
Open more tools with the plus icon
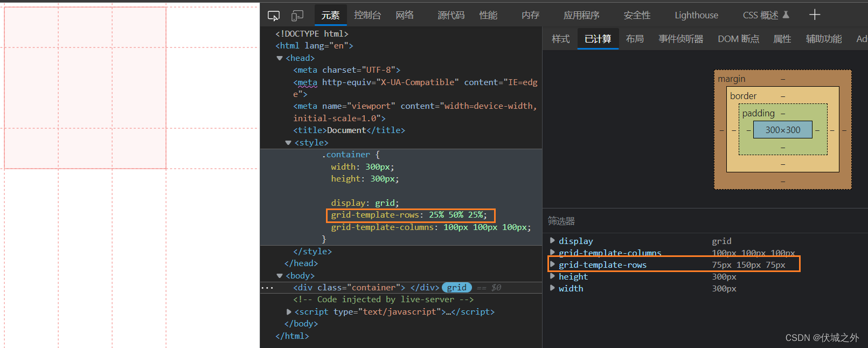(x=815, y=15)
